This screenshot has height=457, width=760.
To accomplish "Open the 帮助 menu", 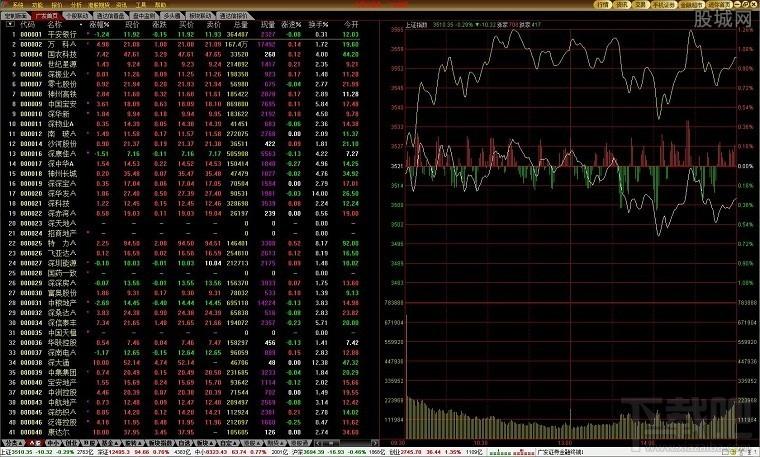I will pyautogui.click(x=160, y=4).
